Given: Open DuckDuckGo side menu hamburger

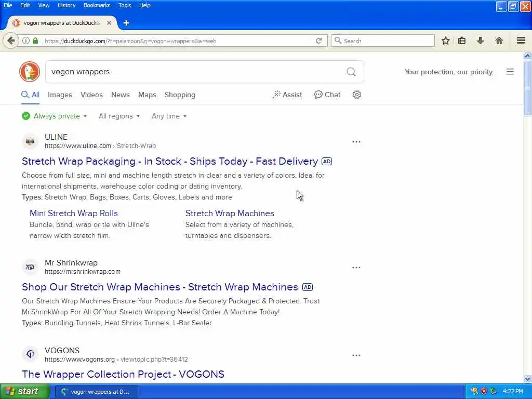Looking at the screenshot, I should tap(510, 72).
